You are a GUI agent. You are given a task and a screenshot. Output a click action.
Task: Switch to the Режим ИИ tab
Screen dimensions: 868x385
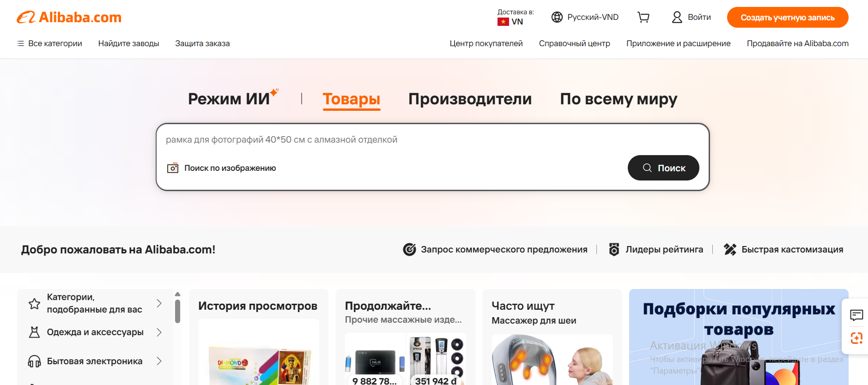click(x=229, y=99)
